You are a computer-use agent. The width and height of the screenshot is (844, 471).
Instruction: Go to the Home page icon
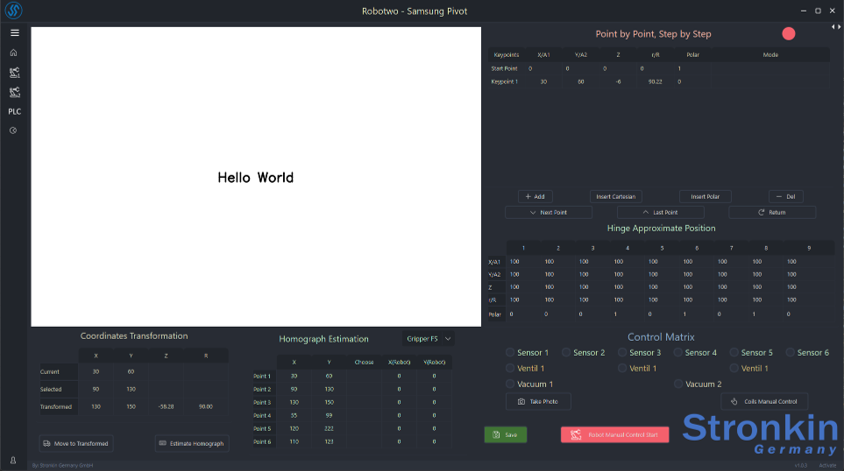[13, 53]
